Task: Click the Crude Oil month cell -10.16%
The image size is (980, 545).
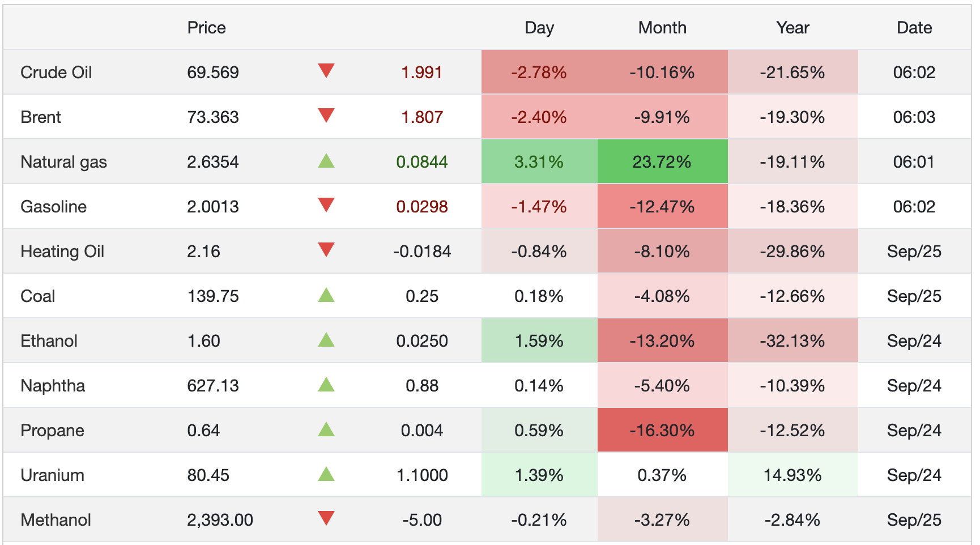Action: click(x=663, y=72)
